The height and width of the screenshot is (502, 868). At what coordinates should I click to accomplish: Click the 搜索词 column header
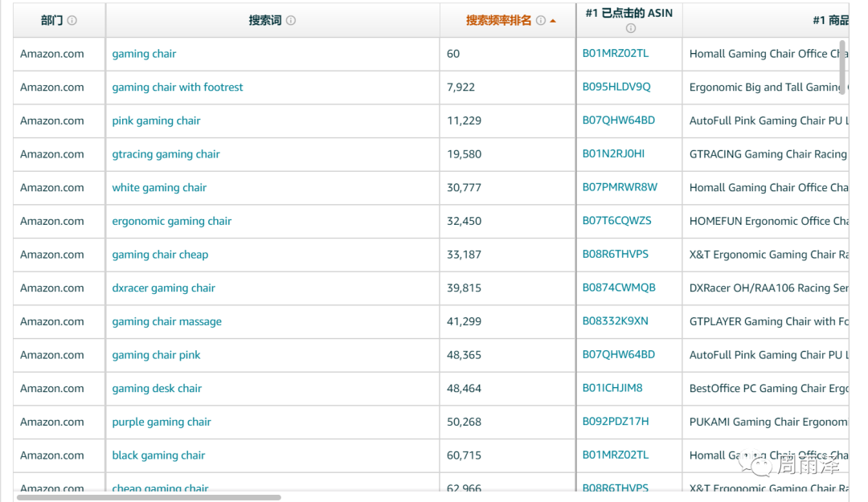click(264, 21)
